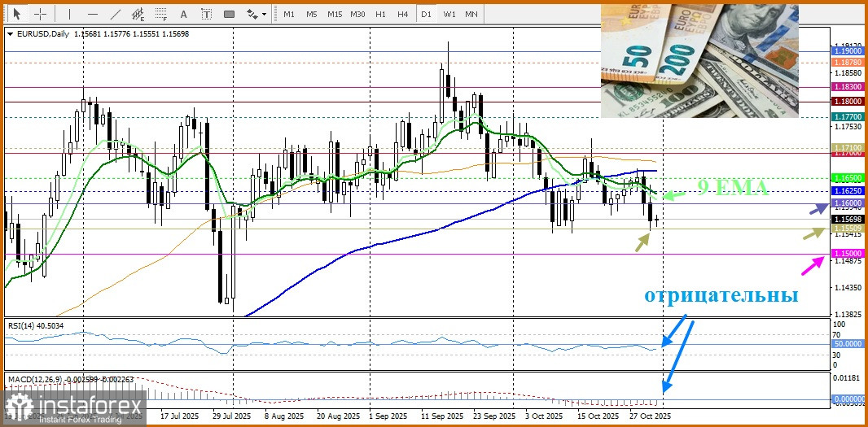Click the 1.15509 price level label
868x427 pixels.
click(847, 228)
